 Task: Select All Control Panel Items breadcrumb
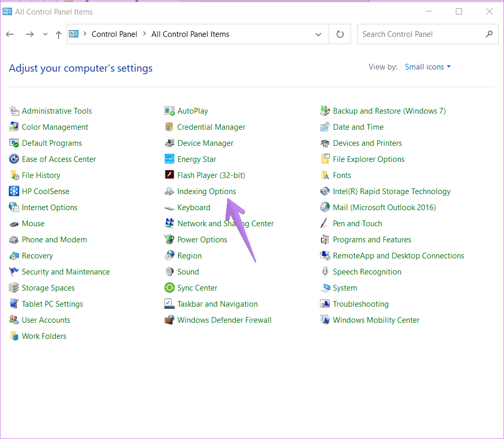(190, 34)
